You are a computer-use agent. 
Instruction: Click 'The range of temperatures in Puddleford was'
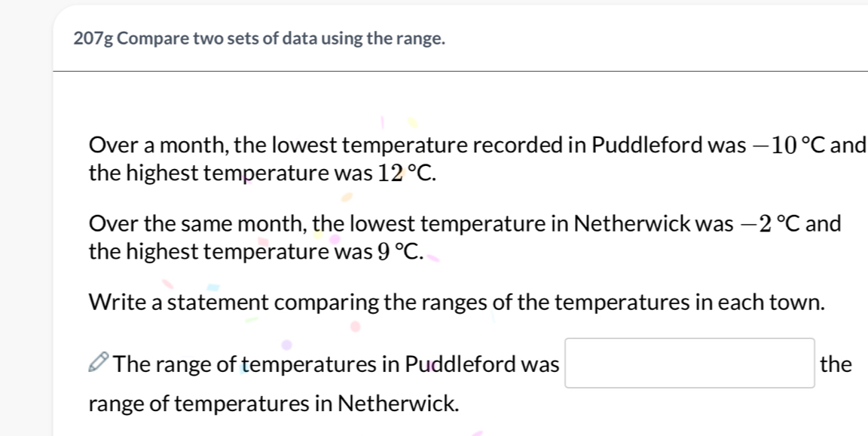338,365
